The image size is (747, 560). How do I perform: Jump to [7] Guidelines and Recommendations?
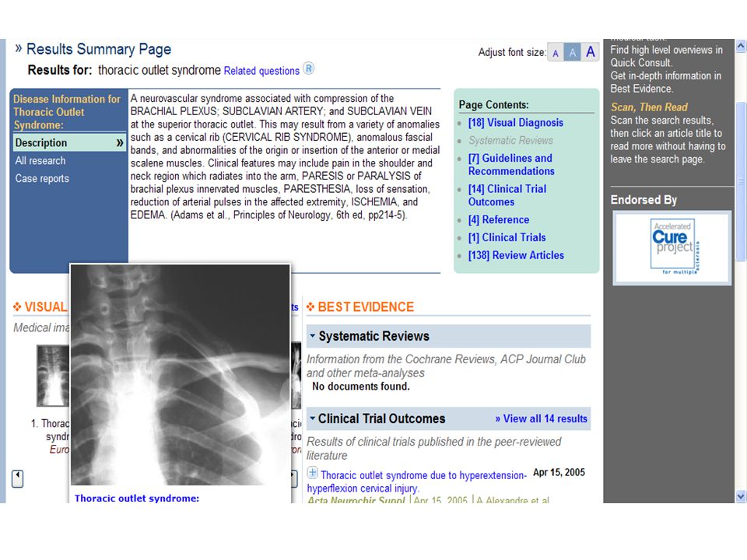tap(511, 165)
